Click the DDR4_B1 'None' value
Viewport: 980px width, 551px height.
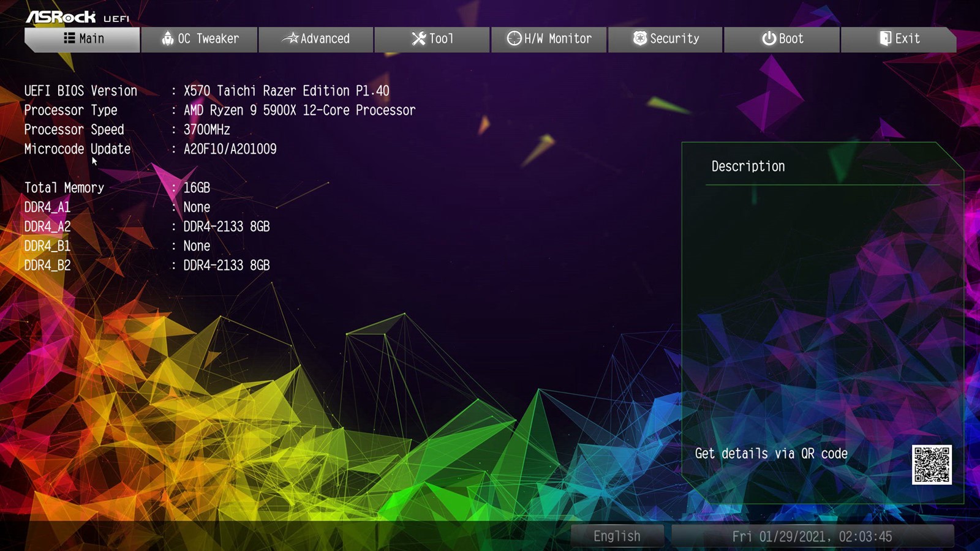[197, 246]
